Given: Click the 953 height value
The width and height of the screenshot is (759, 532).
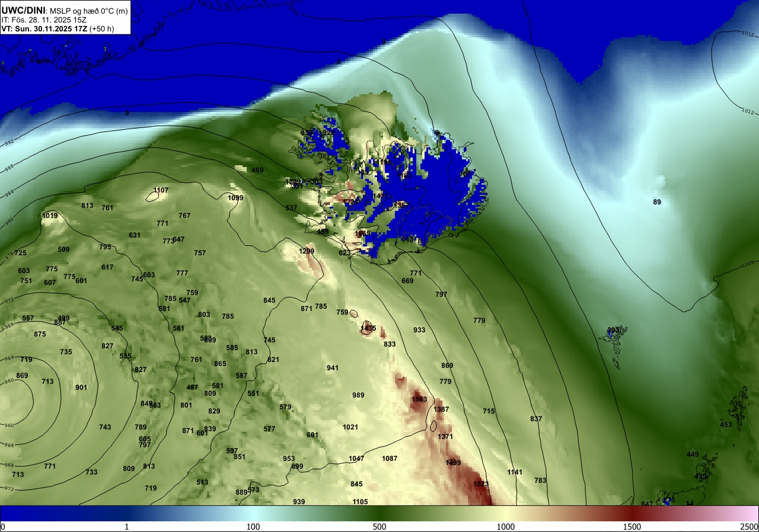Looking at the screenshot, I should click(x=289, y=459).
